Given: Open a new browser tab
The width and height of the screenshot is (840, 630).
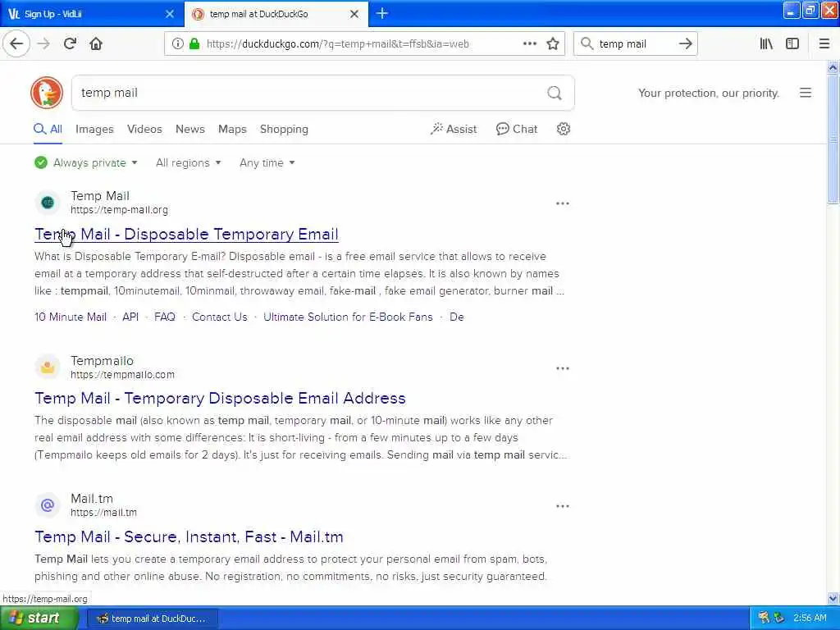Looking at the screenshot, I should 382,13.
